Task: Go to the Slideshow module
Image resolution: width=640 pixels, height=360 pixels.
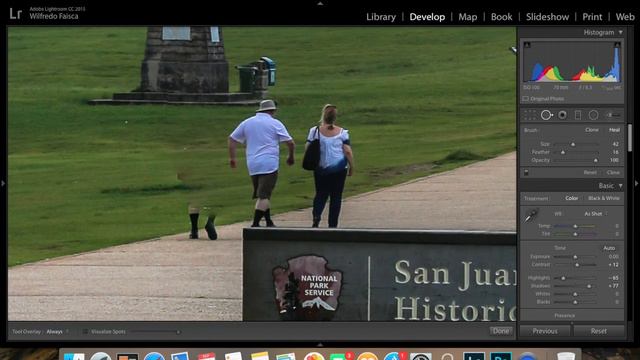Action: click(547, 17)
